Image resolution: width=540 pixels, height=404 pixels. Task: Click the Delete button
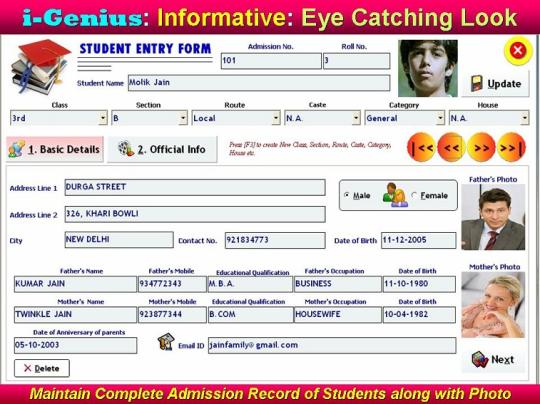[42, 368]
